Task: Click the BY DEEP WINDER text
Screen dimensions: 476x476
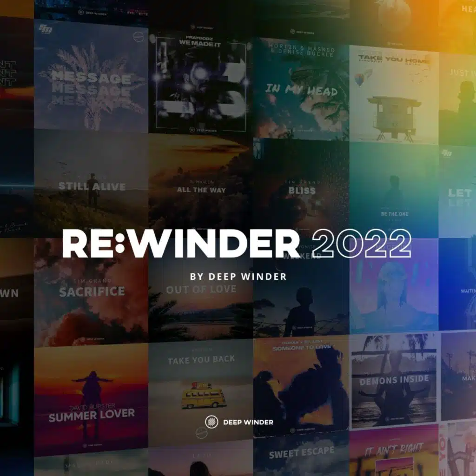Action: (238, 276)
